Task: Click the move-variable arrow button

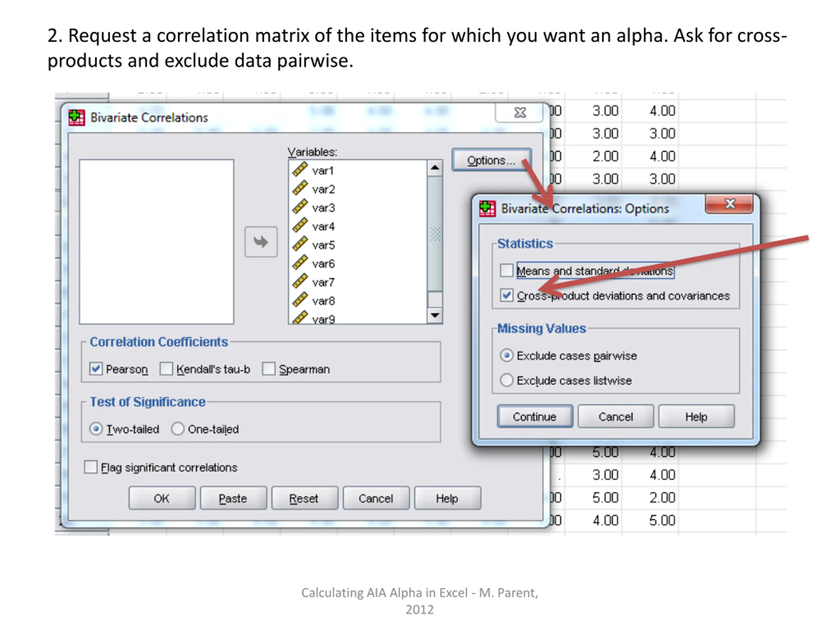Action: (x=261, y=242)
